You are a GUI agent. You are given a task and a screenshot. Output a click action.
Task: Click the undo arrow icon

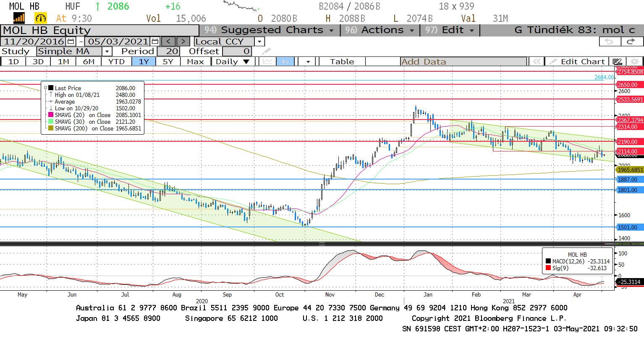pyautogui.click(x=609, y=42)
